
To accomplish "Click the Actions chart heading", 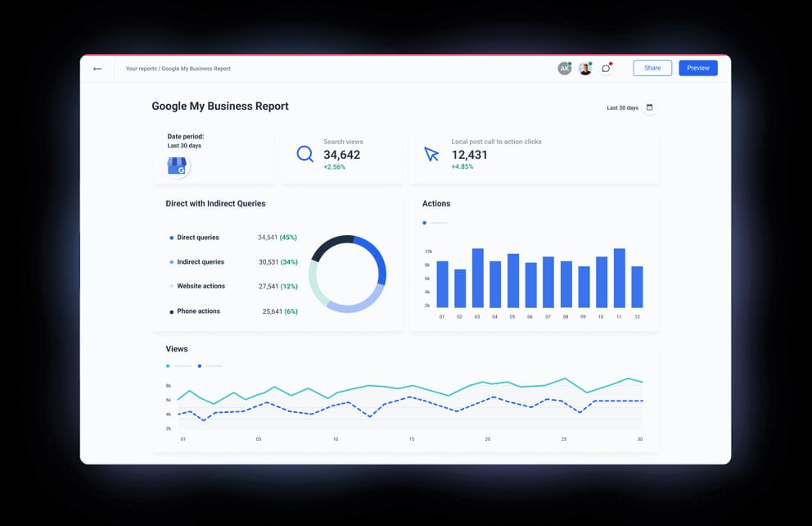I will pyautogui.click(x=436, y=204).
